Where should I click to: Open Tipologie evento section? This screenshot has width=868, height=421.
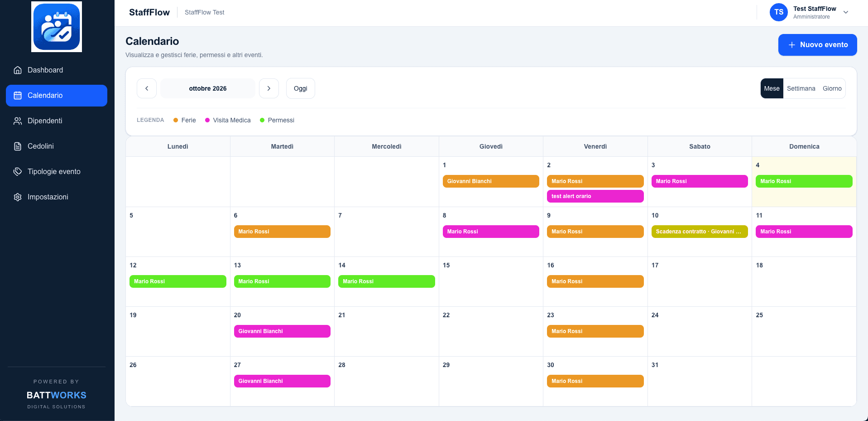click(57, 172)
